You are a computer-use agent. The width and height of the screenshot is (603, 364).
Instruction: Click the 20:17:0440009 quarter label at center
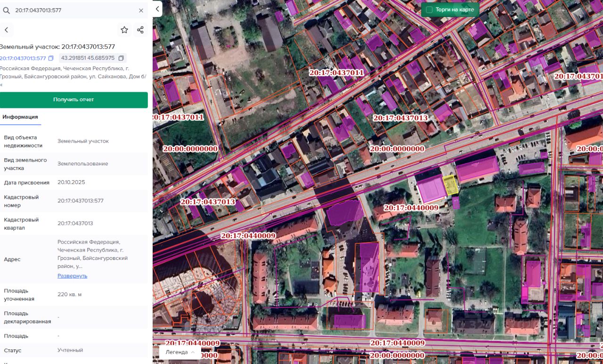[411, 208]
